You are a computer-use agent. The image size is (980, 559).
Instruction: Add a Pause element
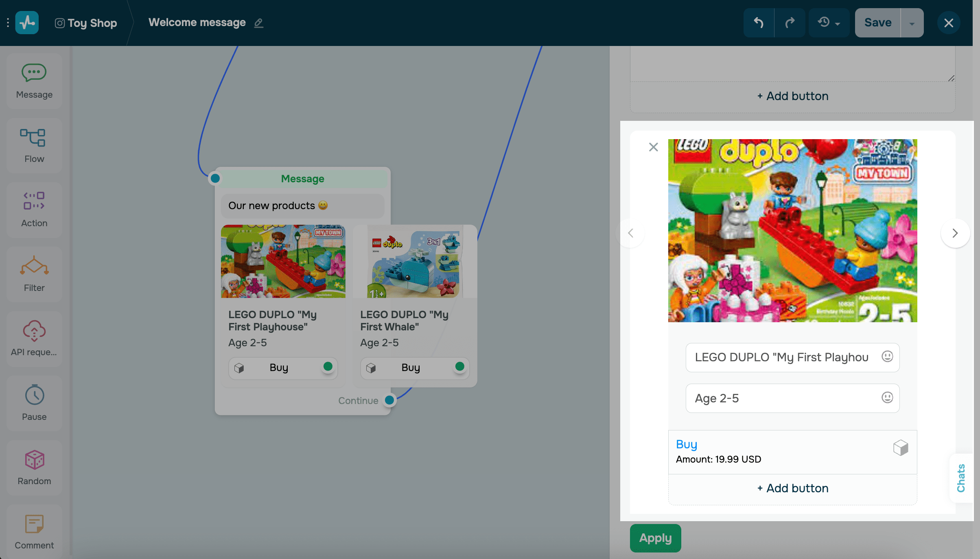pos(34,403)
